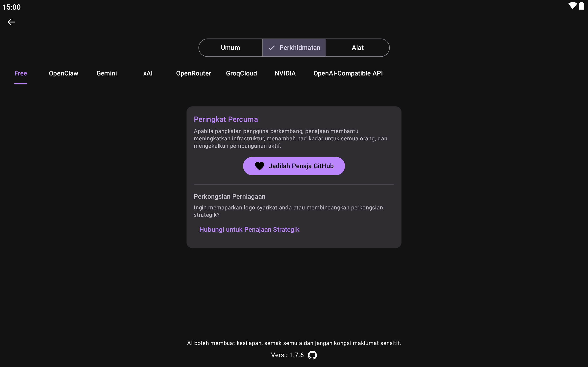Go back using the arrow icon
Viewport: 588px width, 367px height.
click(x=11, y=22)
